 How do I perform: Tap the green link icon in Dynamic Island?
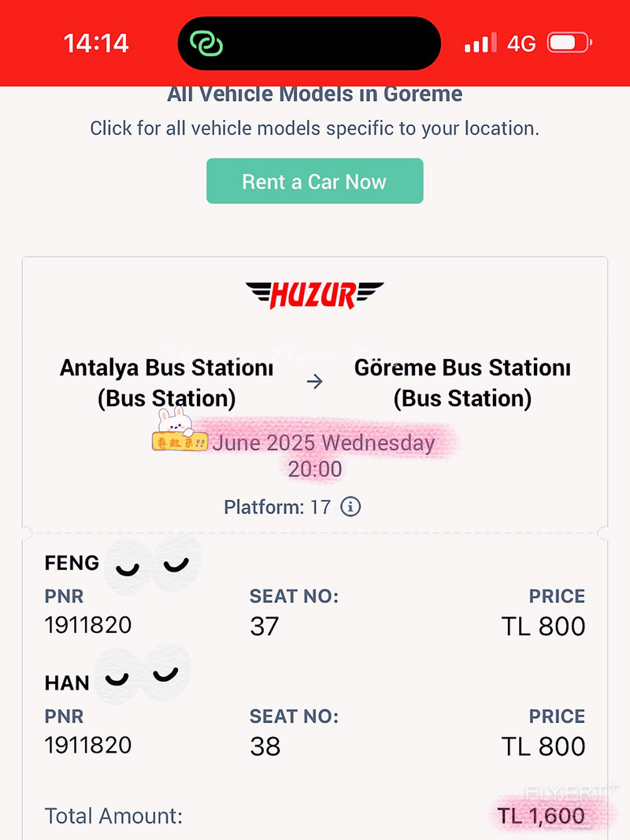click(x=207, y=43)
